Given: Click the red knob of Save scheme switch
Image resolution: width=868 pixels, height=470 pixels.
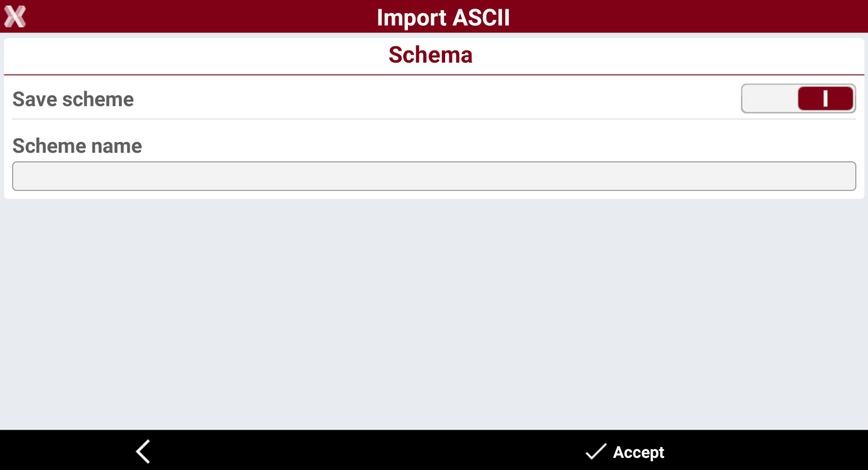Looking at the screenshot, I should tap(825, 98).
